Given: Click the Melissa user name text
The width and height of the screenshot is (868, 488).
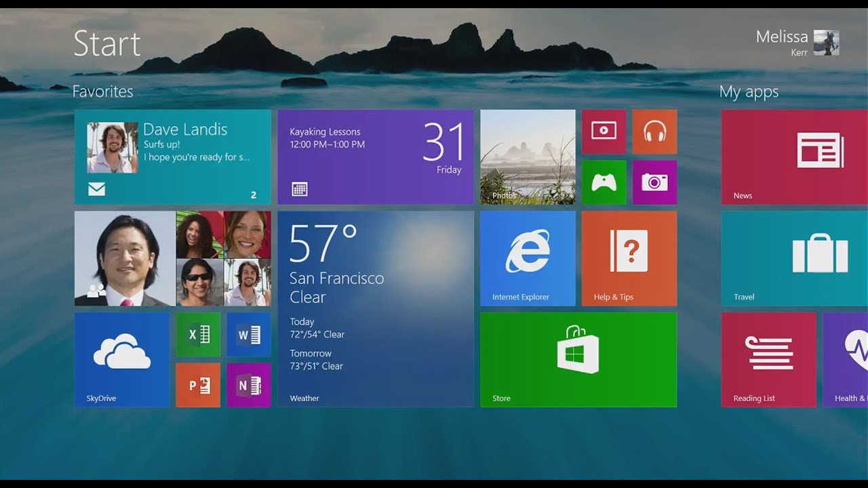Looking at the screenshot, I should [x=782, y=37].
